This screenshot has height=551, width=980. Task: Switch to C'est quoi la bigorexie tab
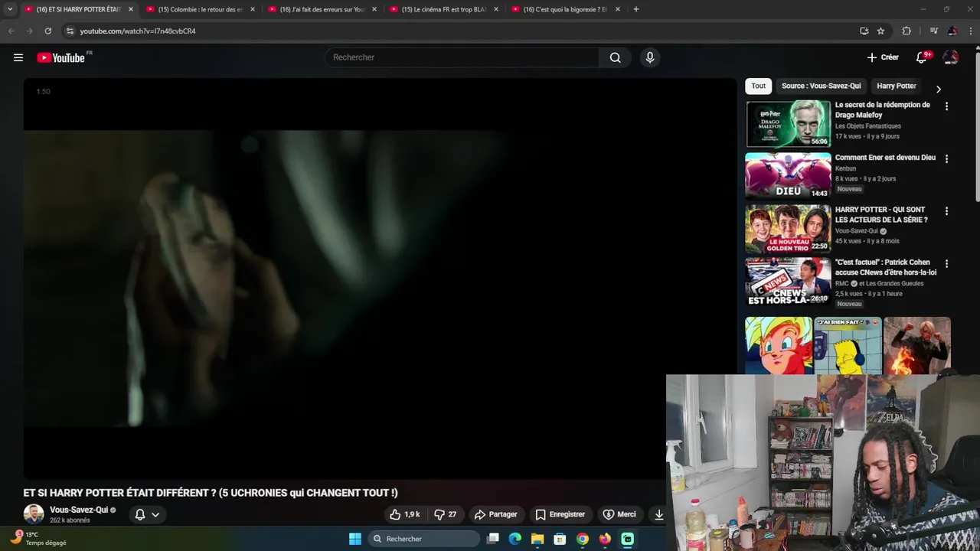(565, 9)
